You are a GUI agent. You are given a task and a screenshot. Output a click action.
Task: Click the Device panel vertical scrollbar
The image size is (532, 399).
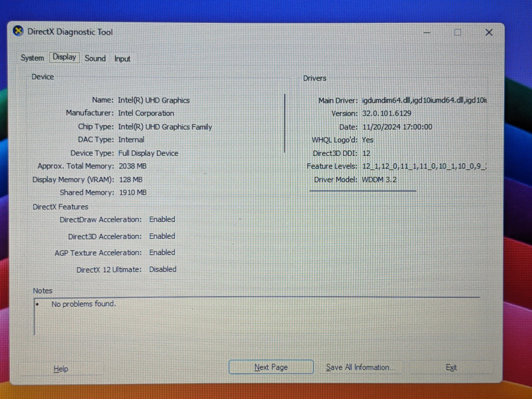coord(285,123)
